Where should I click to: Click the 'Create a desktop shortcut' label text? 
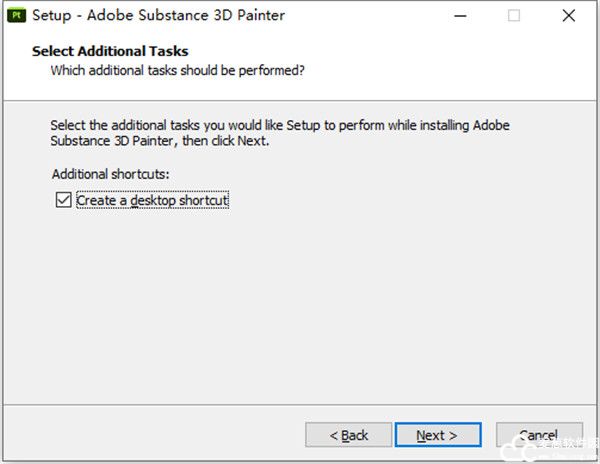coord(153,200)
